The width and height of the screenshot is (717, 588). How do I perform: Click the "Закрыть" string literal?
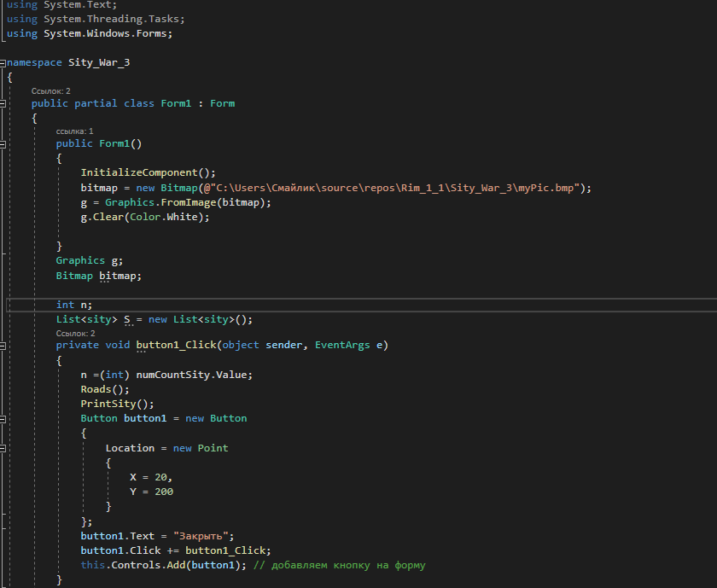(201, 536)
